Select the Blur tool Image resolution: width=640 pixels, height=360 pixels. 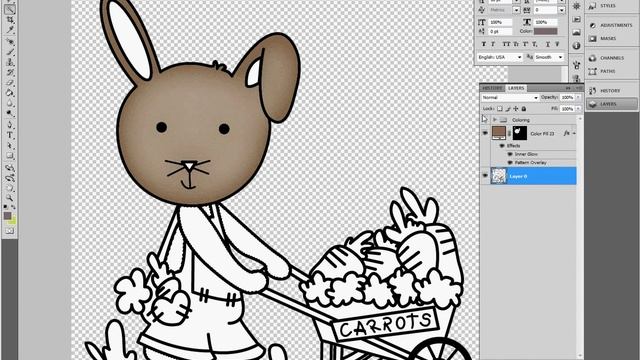[x=10, y=103]
